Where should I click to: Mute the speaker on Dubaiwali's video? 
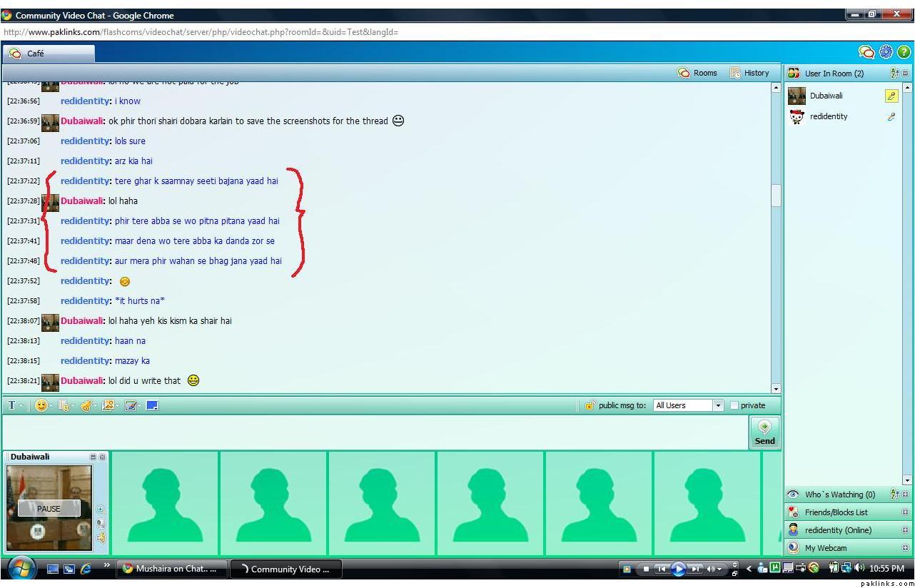(x=101, y=537)
